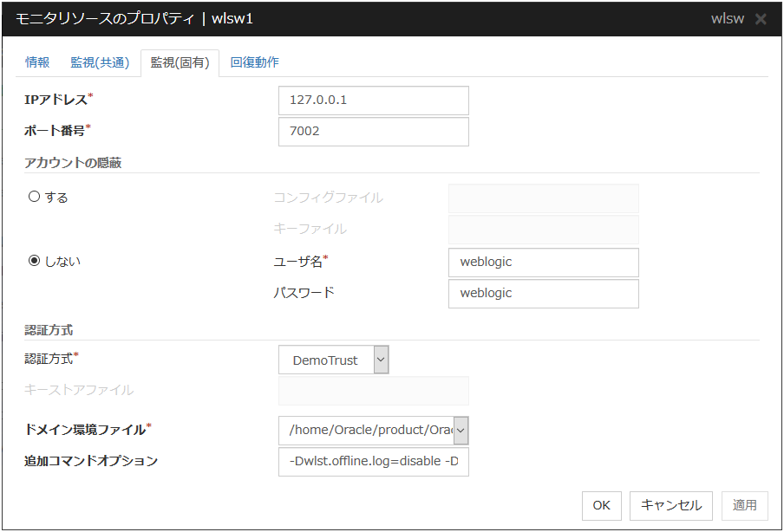This screenshot has height=532, width=784.
Task: Click the 追加コマンドオプション input field
Action: pyautogui.click(x=373, y=462)
